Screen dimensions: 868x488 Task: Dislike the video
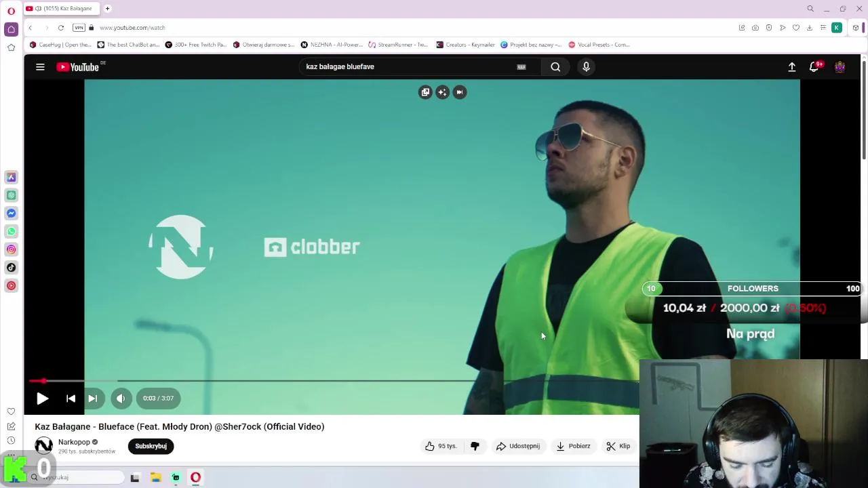point(475,446)
